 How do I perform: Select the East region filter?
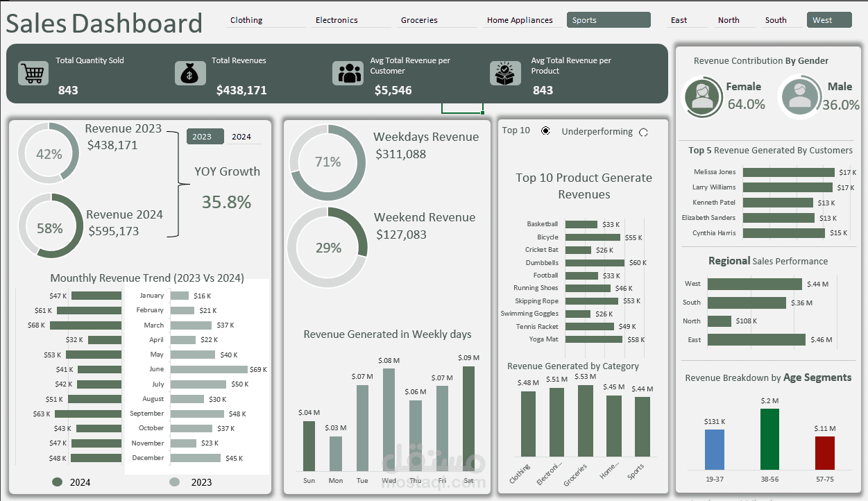point(680,20)
